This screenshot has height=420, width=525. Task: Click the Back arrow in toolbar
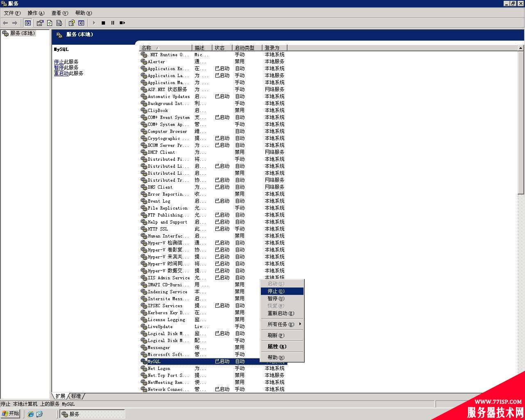5,23
